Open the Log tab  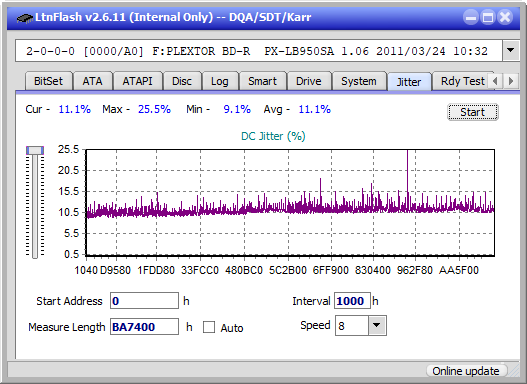tap(220, 81)
